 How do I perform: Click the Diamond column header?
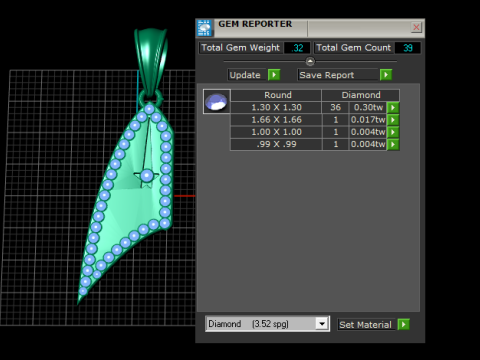pos(361,95)
